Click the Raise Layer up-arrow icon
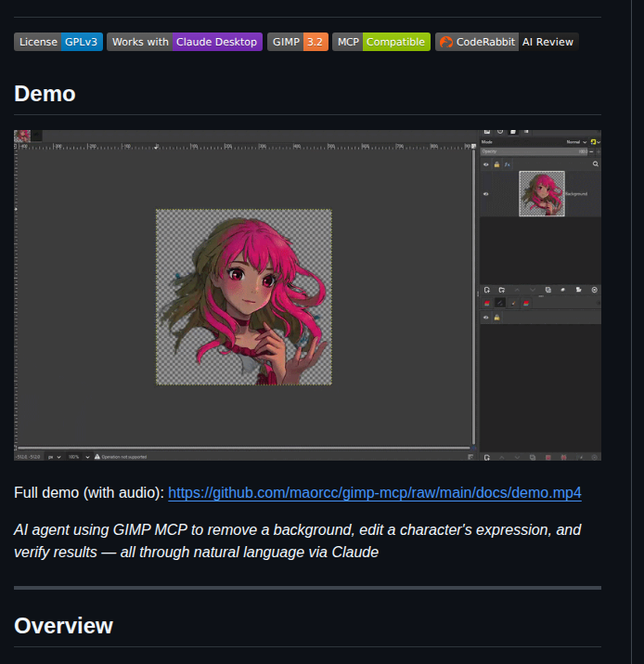Screen dimensions: 644x664 517,290
